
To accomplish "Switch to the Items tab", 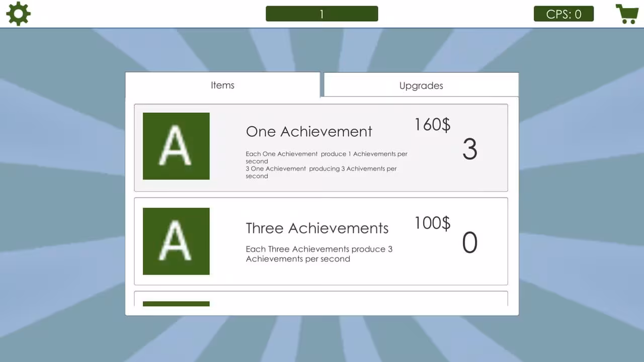I will click(x=222, y=85).
